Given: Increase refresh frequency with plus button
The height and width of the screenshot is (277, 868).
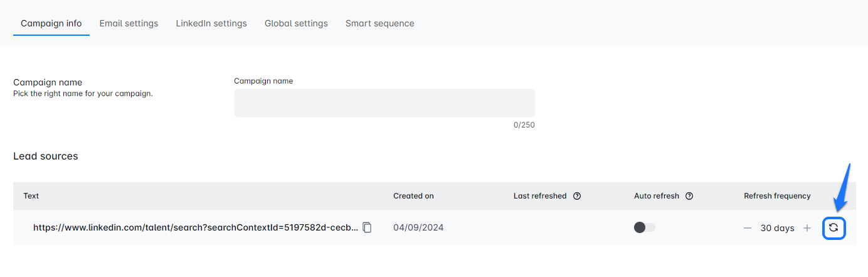Looking at the screenshot, I should (807, 228).
